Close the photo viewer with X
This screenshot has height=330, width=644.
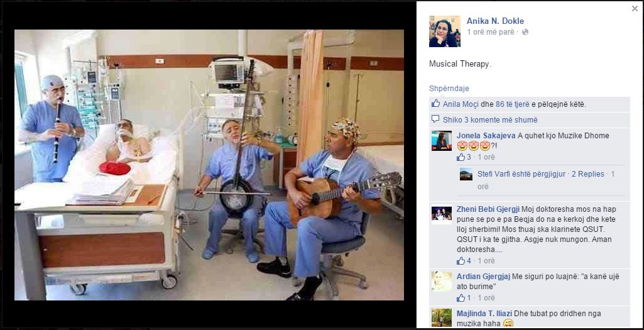point(635,8)
